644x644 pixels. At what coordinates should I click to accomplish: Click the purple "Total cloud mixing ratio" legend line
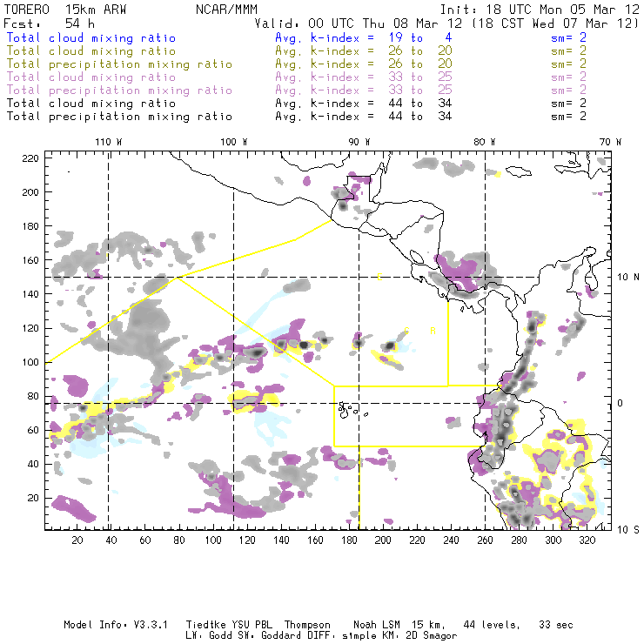[91, 77]
